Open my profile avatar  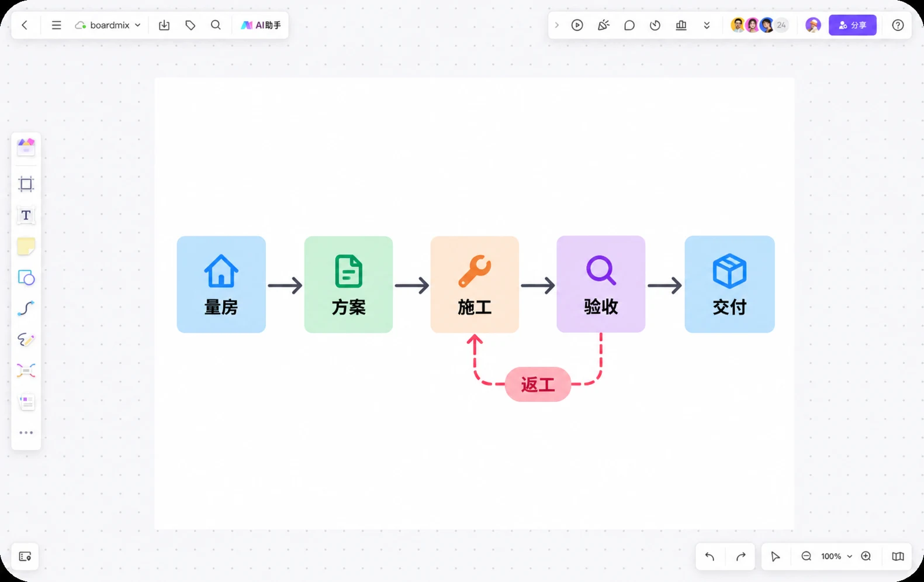pos(813,25)
